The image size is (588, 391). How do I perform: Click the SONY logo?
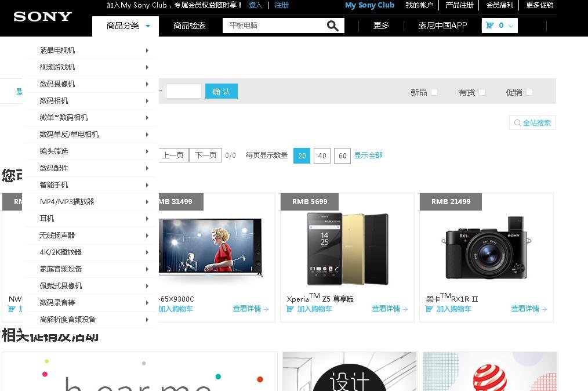pyautogui.click(x=42, y=17)
